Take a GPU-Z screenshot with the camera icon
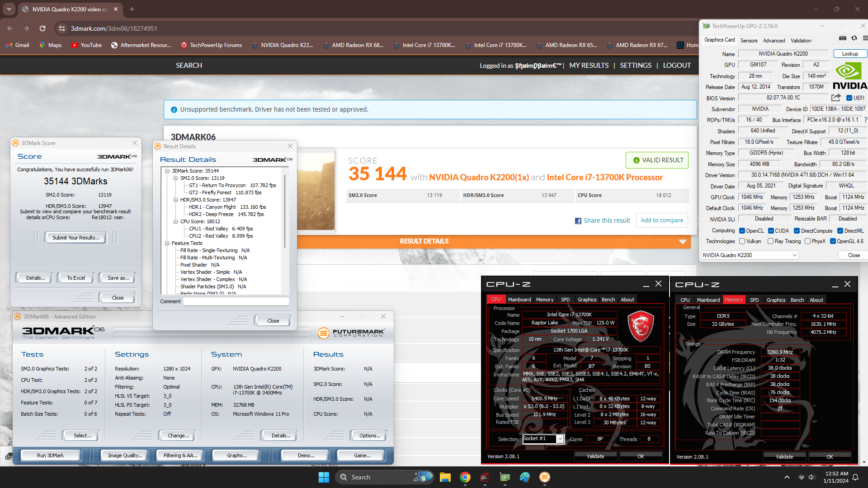This screenshot has width=868, height=488. point(843,38)
